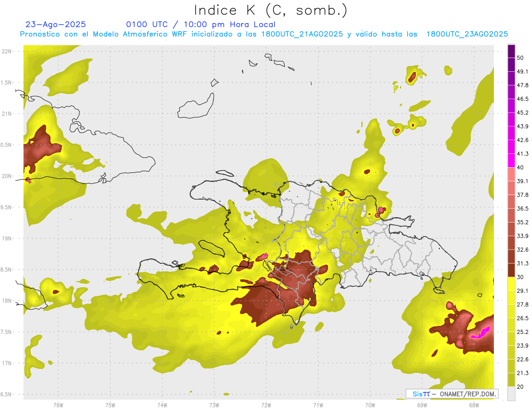Click the '19N' latitude label
The image size is (532, 411).
pos(7,239)
